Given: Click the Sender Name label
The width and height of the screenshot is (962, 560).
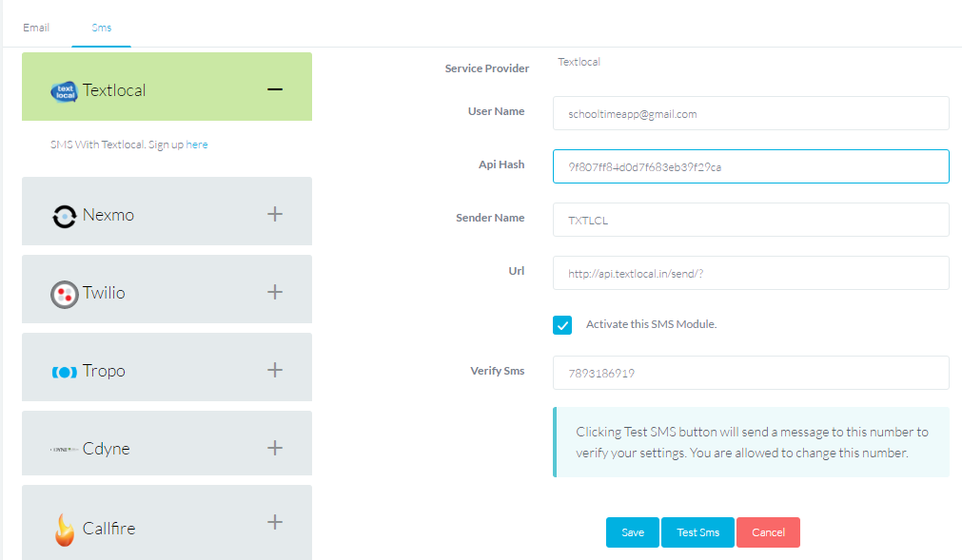Looking at the screenshot, I should 490,218.
